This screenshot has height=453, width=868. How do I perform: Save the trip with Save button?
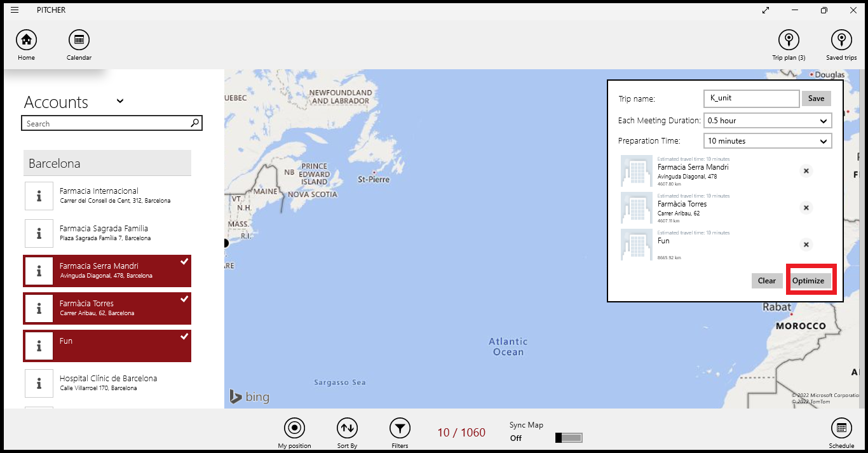(x=816, y=98)
